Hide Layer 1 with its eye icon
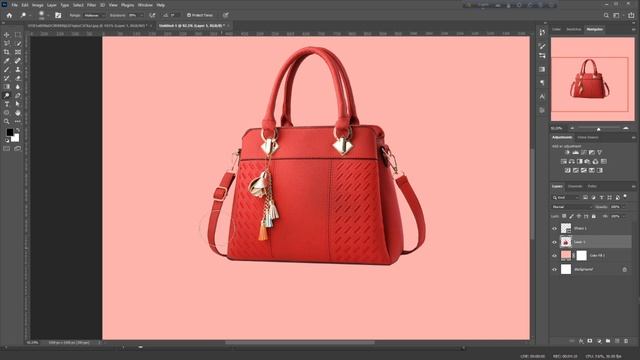The height and width of the screenshot is (360, 640). coord(554,242)
